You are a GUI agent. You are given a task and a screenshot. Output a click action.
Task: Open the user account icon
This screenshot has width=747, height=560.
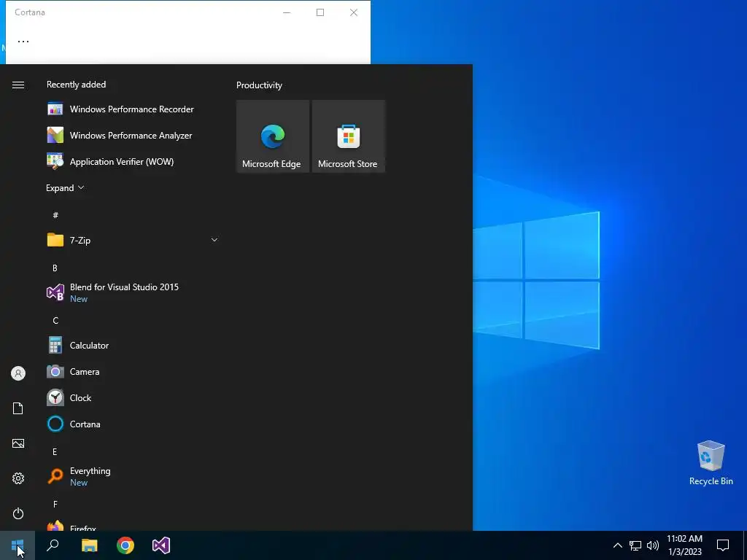point(18,373)
